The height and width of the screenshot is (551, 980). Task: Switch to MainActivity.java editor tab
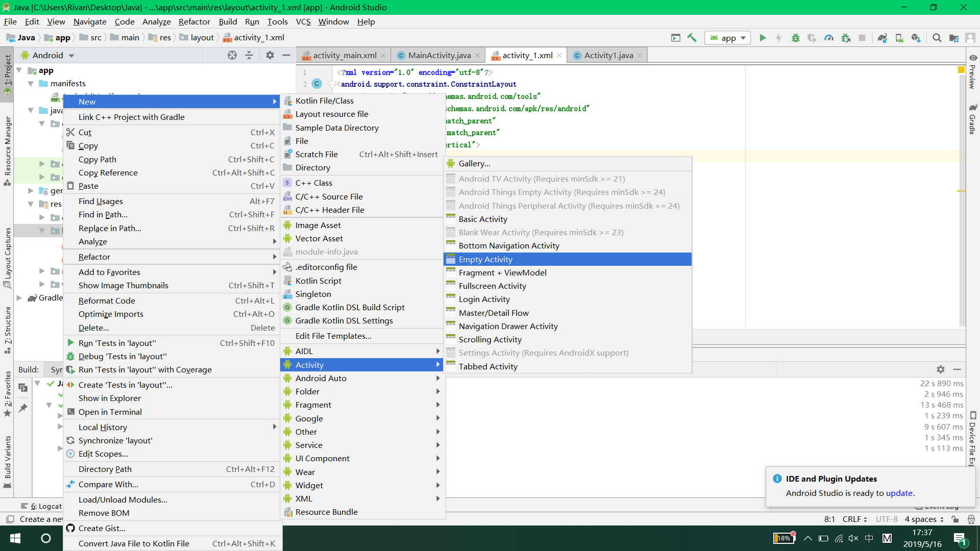[x=439, y=55]
